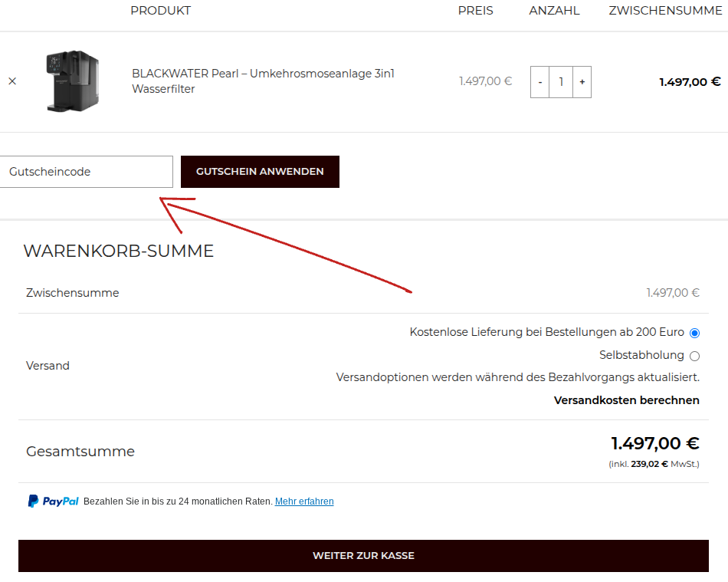Select Kostenlose Lieferung shipping option
The image size is (728, 582).
[x=694, y=333]
